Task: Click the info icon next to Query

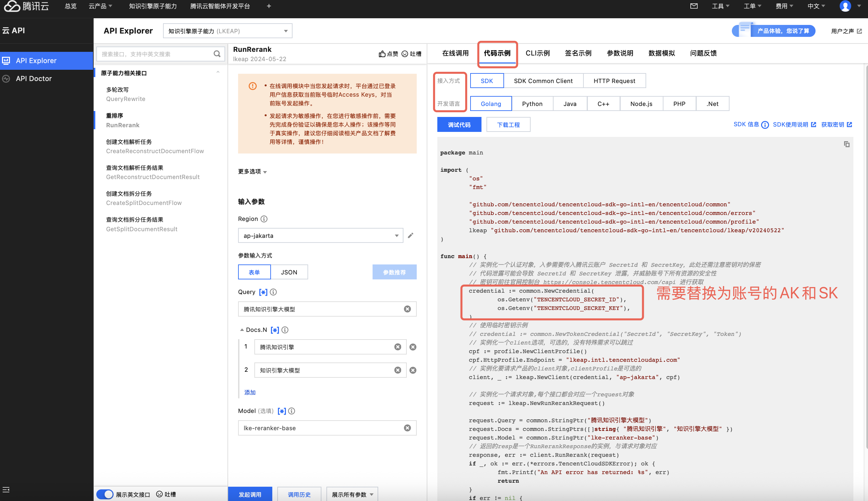Action: coord(273,292)
